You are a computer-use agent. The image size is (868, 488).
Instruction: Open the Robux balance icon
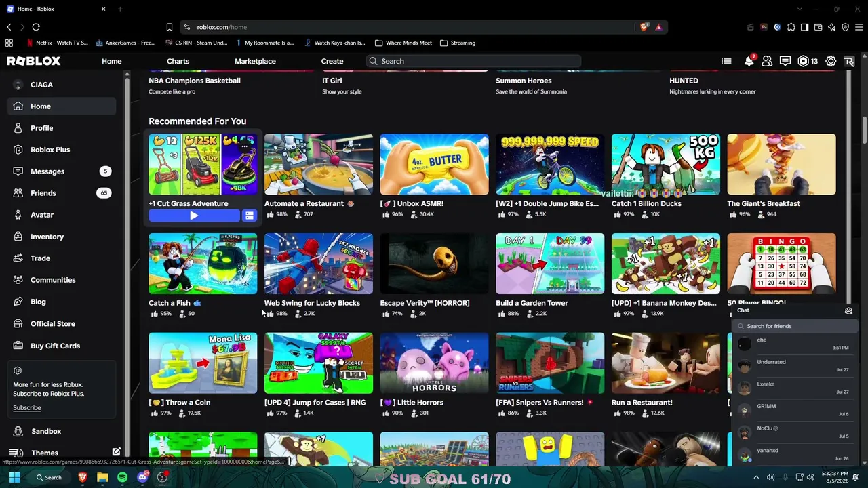pos(804,61)
